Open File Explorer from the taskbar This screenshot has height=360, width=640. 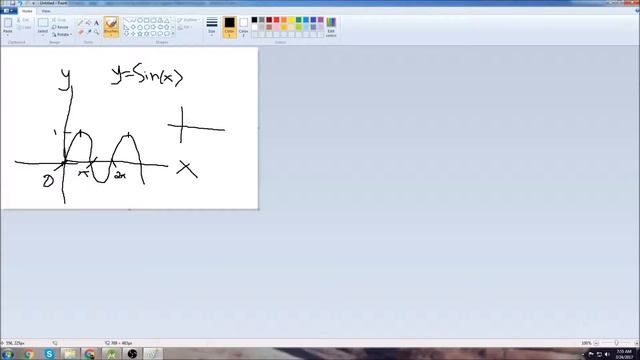click(x=70, y=354)
